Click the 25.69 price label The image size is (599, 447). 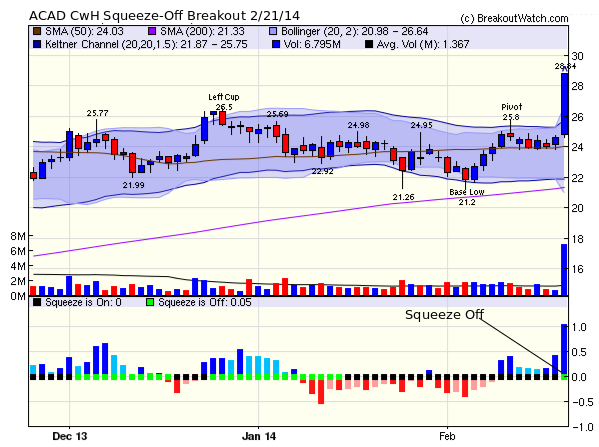[277, 114]
